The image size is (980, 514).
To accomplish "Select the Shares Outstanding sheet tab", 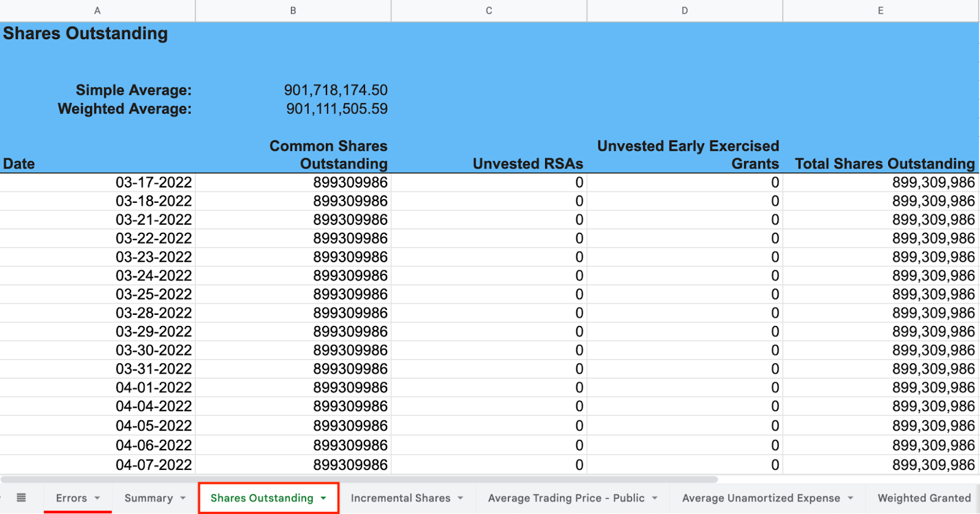I will [x=262, y=498].
